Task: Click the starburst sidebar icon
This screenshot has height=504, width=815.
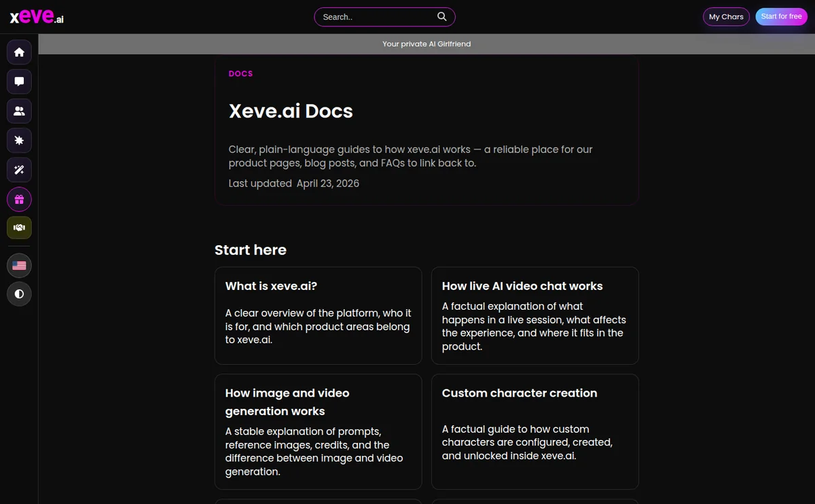Action: (x=19, y=141)
